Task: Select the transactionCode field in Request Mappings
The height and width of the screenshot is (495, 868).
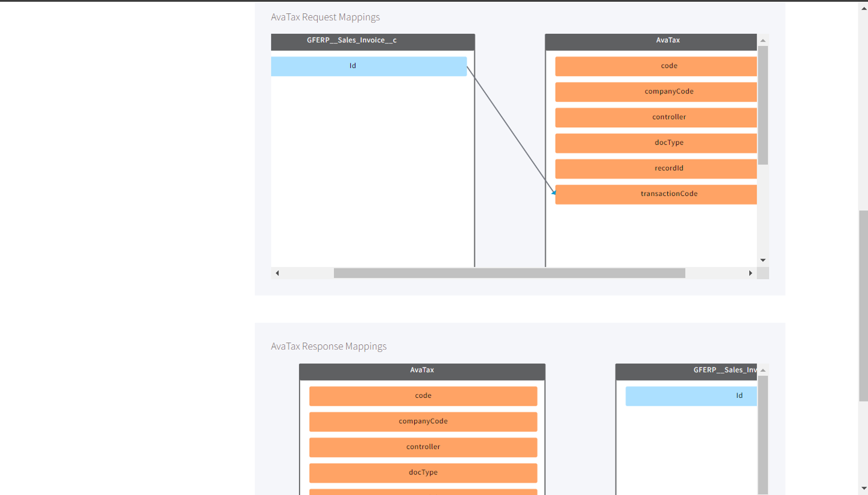Action: (x=656, y=194)
